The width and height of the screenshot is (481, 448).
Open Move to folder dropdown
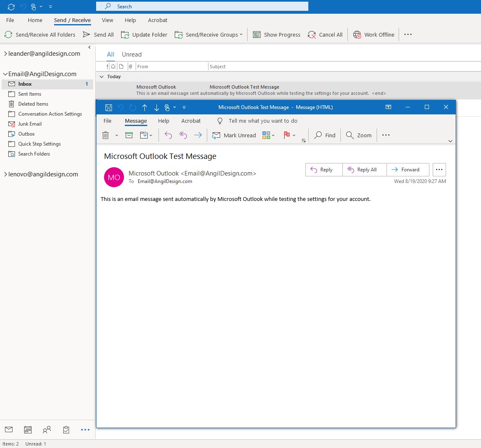(x=146, y=135)
